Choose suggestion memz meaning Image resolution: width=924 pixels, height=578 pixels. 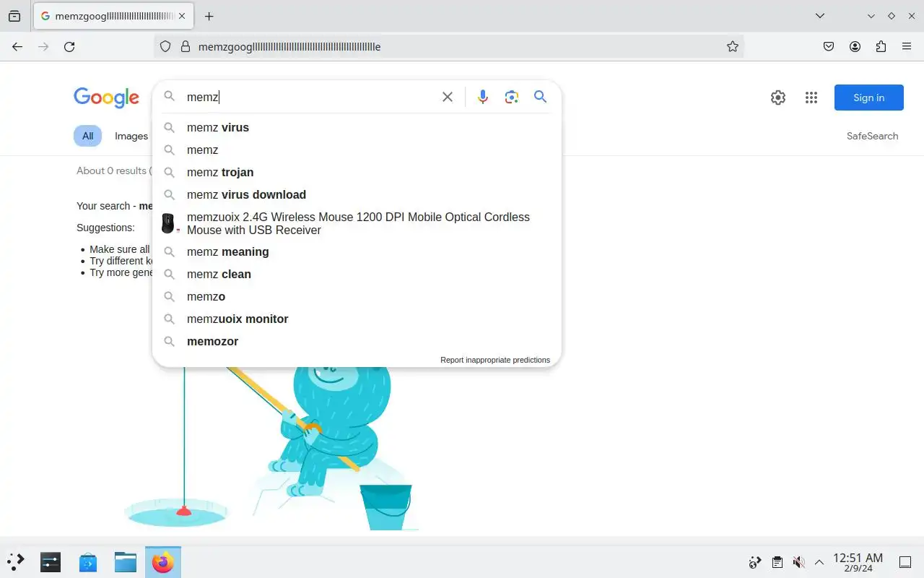coord(357,251)
